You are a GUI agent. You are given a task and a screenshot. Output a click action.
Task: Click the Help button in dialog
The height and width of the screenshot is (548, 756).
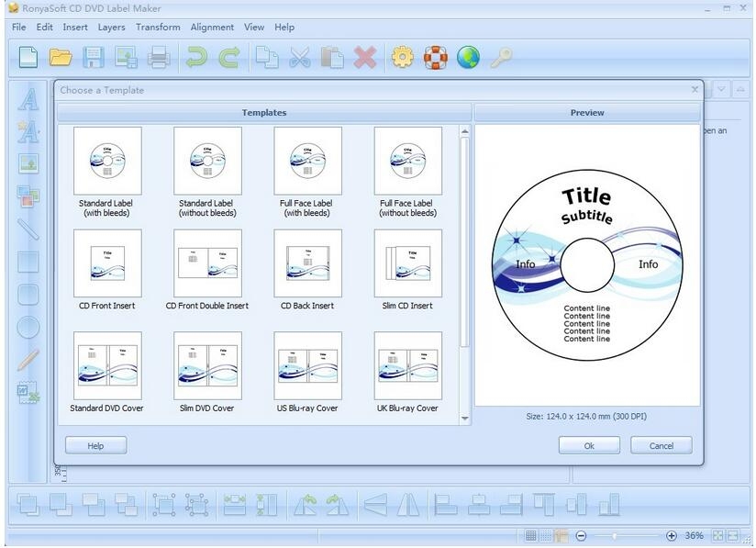click(x=95, y=446)
